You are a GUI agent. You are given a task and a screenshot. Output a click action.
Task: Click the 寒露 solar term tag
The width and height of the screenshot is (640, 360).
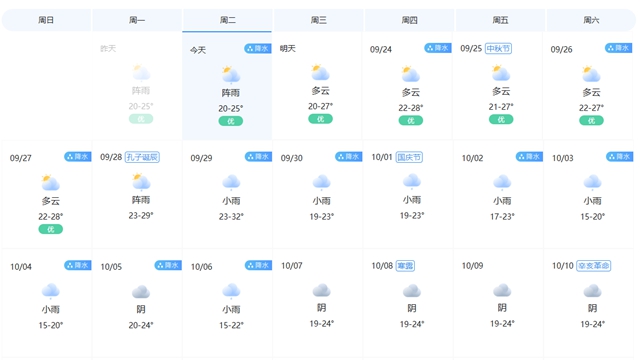pyautogui.click(x=405, y=266)
